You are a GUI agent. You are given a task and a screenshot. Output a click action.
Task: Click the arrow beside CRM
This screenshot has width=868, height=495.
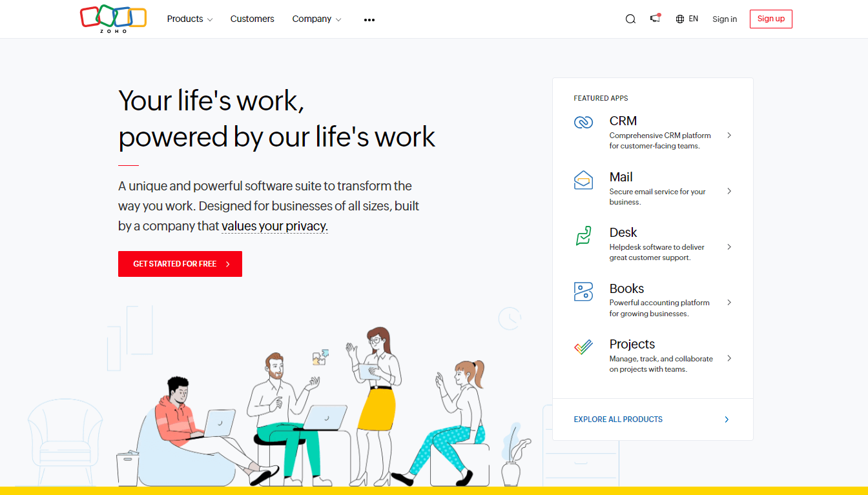(x=729, y=136)
